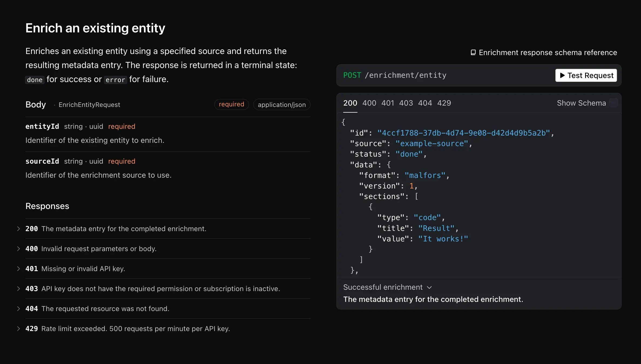This screenshot has height=364, width=641.
Task: Switch to the 400 response tab
Action: click(x=369, y=103)
